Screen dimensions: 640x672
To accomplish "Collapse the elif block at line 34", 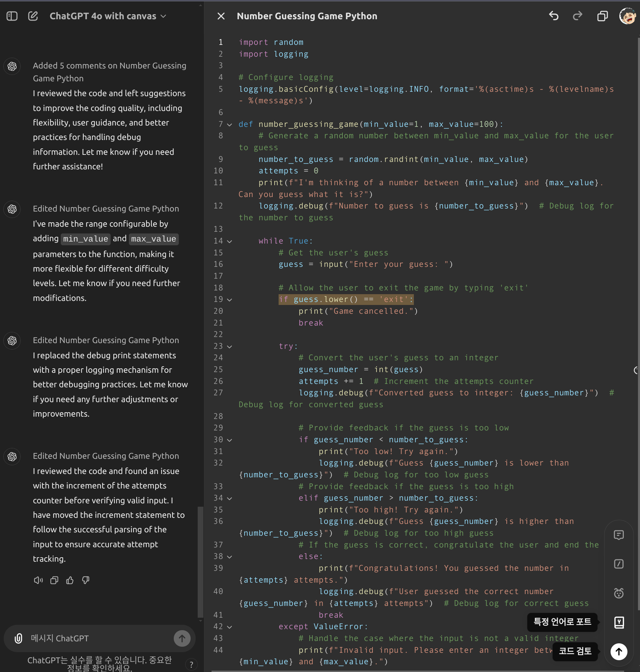I will [230, 498].
